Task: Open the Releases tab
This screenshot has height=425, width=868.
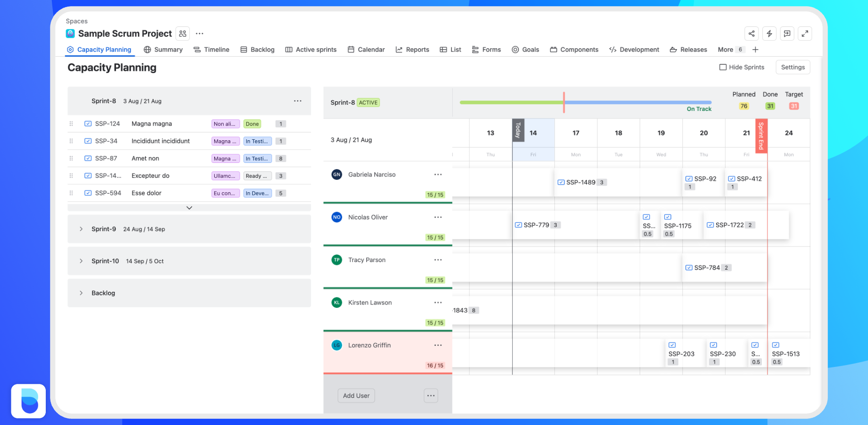Action: (688, 50)
